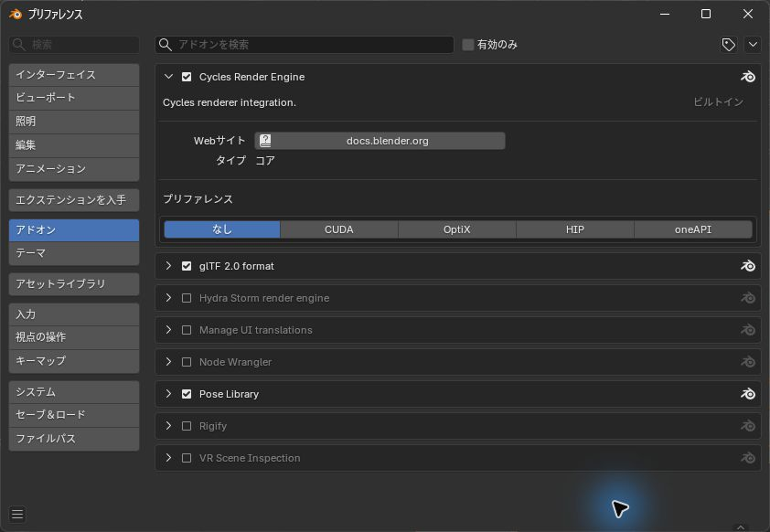Expand Manage UI translations details
This screenshot has width=770, height=532.
click(x=168, y=330)
